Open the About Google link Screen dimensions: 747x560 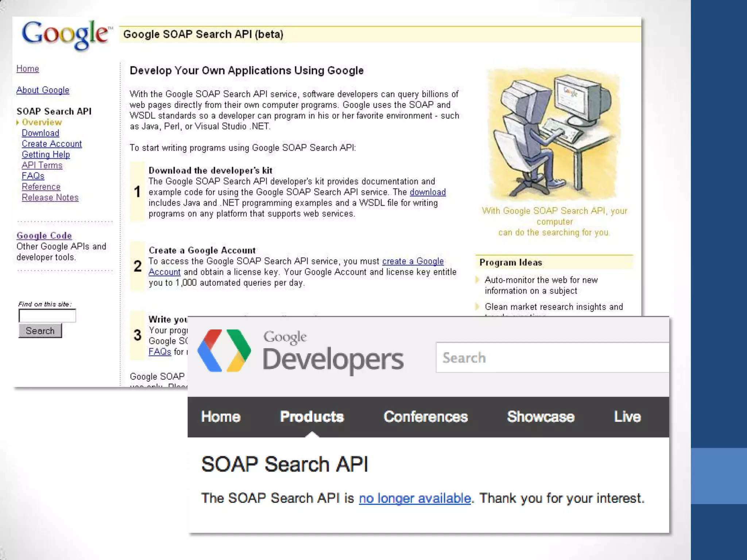[43, 90]
